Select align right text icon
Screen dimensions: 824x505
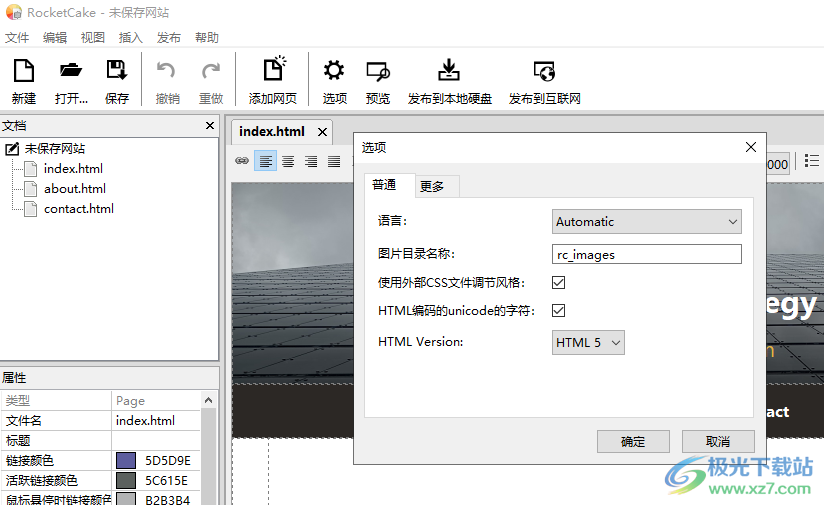click(311, 161)
